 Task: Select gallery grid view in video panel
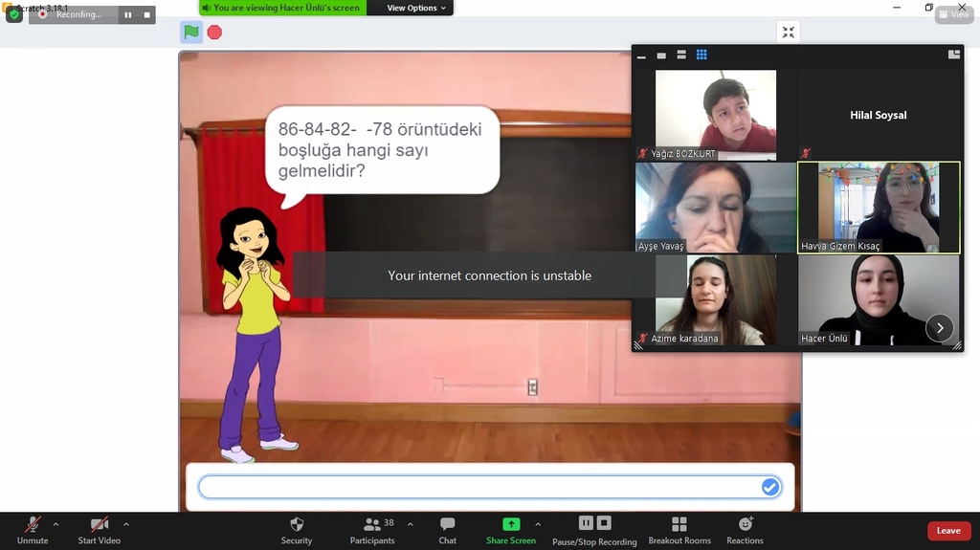(702, 55)
